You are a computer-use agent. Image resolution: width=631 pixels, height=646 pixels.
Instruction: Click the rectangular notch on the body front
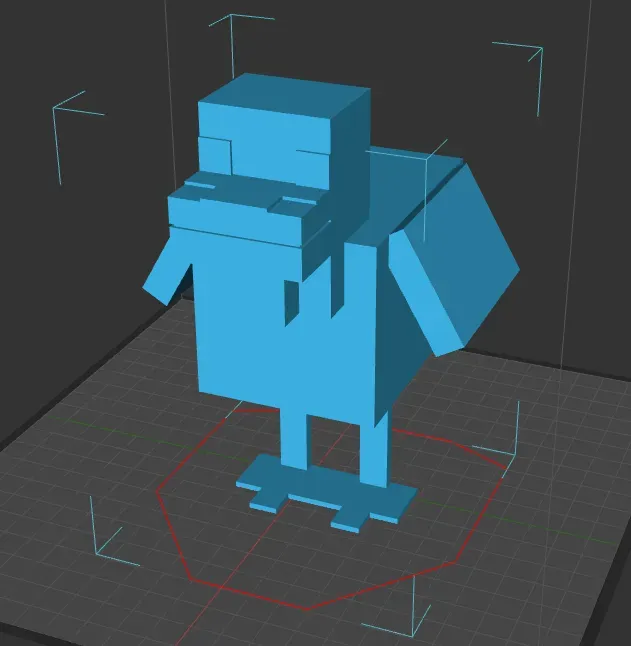tap(292, 303)
